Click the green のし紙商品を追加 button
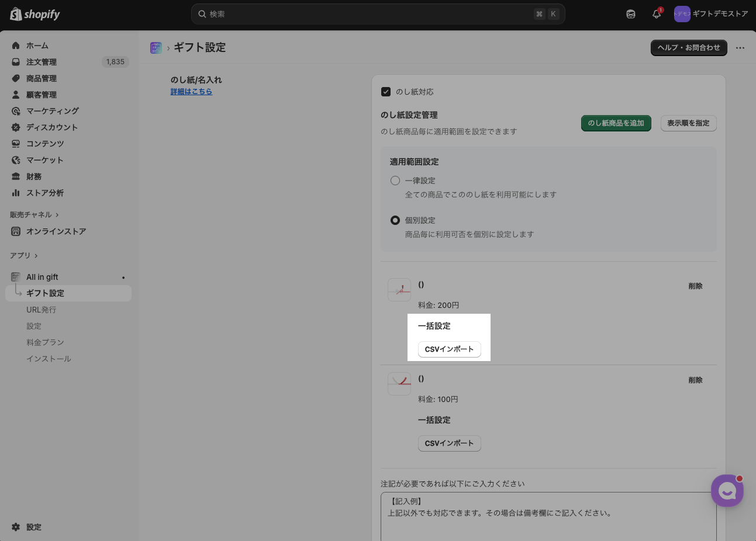 (x=616, y=123)
